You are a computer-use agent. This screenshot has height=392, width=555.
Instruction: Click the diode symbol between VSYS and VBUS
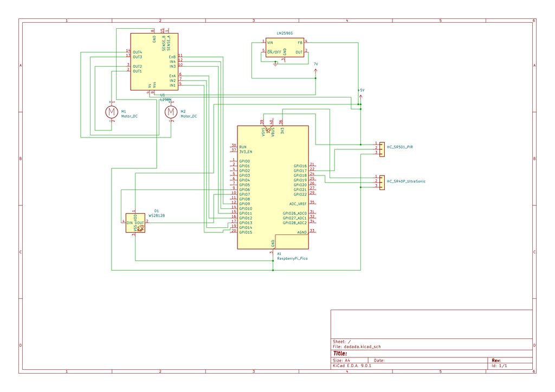pos(268,130)
